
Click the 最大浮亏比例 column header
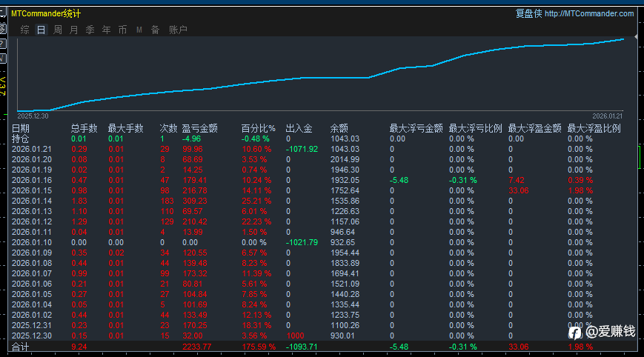tap(475, 128)
